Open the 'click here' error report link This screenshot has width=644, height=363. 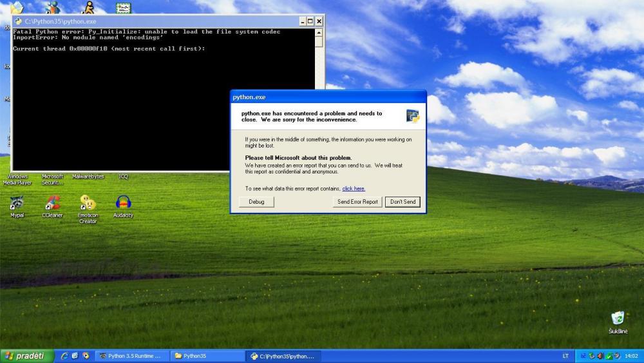tap(354, 188)
